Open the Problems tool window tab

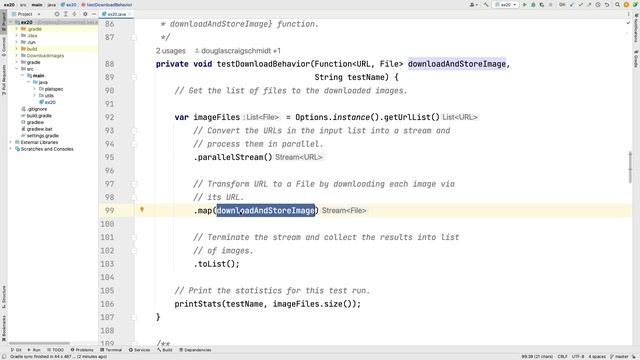click(82, 350)
